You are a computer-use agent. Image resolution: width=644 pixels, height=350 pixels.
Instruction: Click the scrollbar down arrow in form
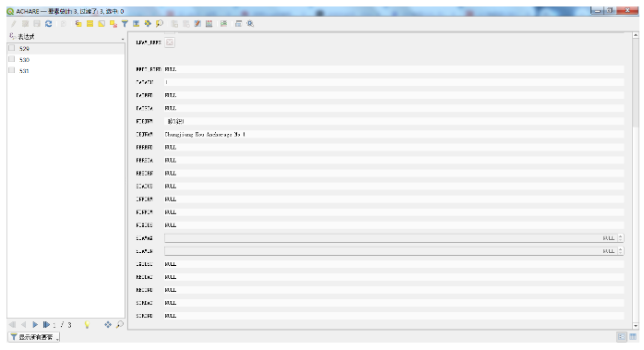636,326
